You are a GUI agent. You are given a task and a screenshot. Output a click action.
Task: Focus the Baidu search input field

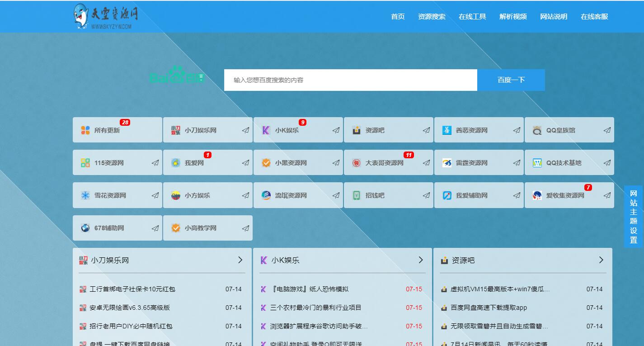pyautogui.click(x=351, y=80)
